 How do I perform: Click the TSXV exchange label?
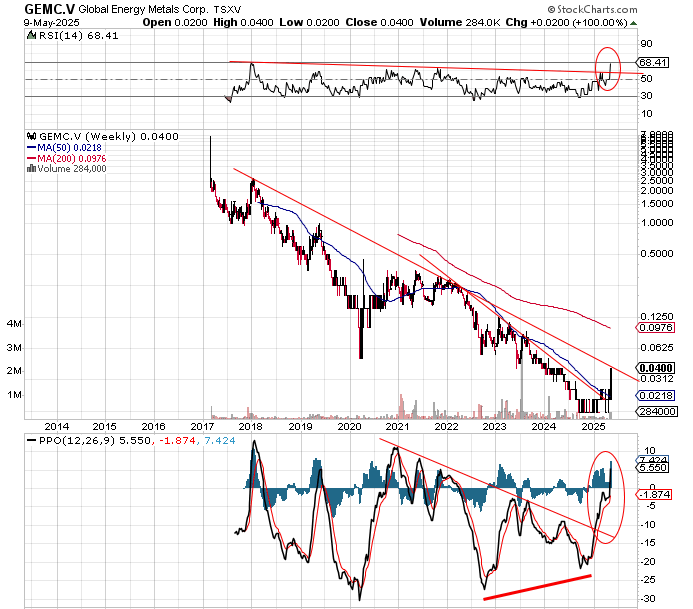(x=227, y=9)
